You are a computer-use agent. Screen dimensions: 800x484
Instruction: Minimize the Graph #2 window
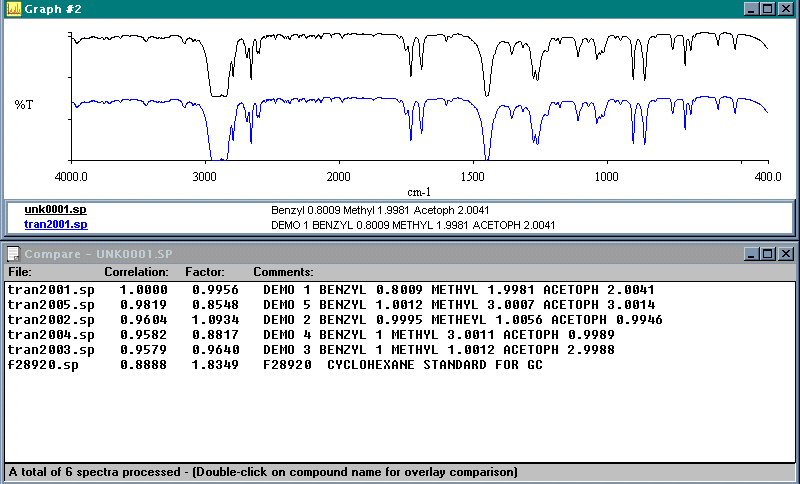click(751, 9)
